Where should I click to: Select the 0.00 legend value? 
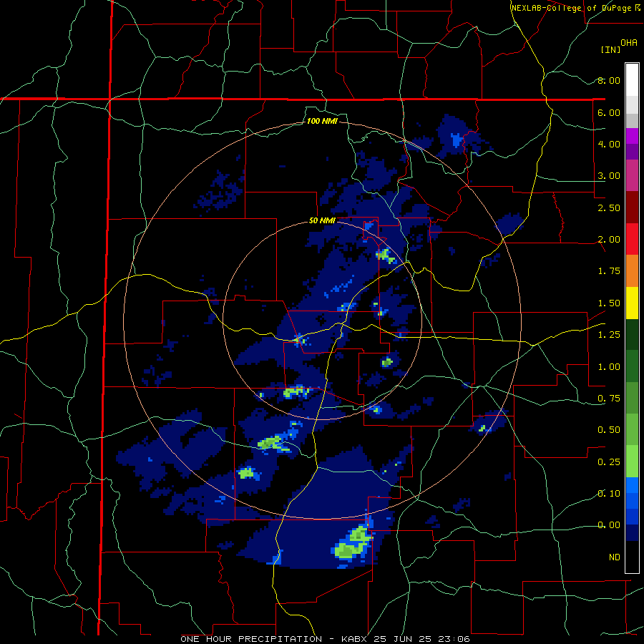pyautogui.click(x=609, y=525)
